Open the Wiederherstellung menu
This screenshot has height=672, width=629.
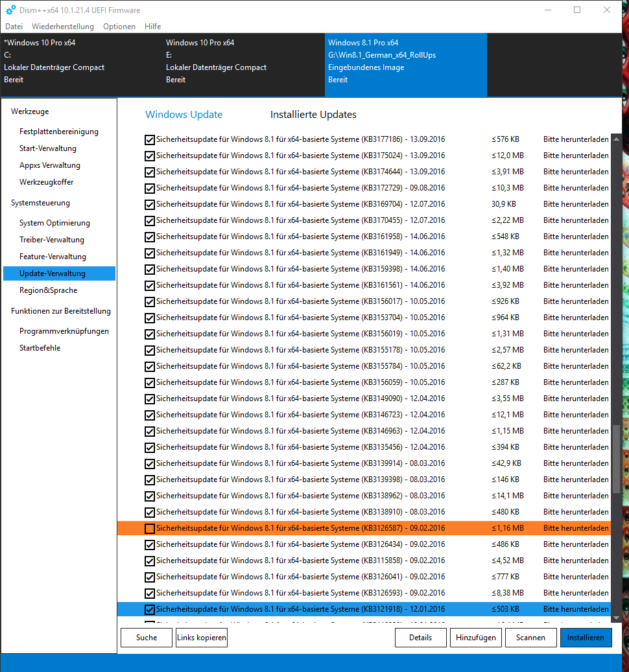[x=63, y=26]
